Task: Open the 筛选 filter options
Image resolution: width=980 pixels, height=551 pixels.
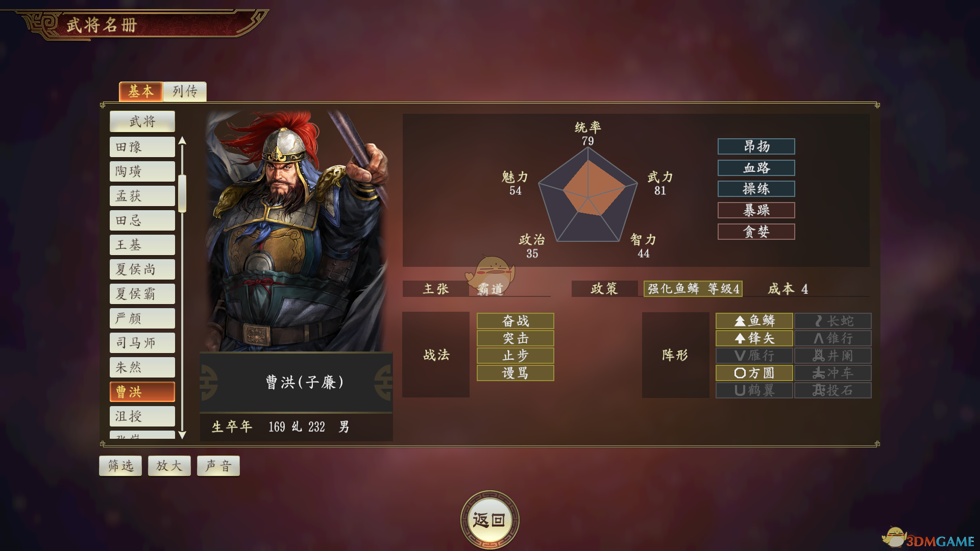Action: [x=120, y=466]
